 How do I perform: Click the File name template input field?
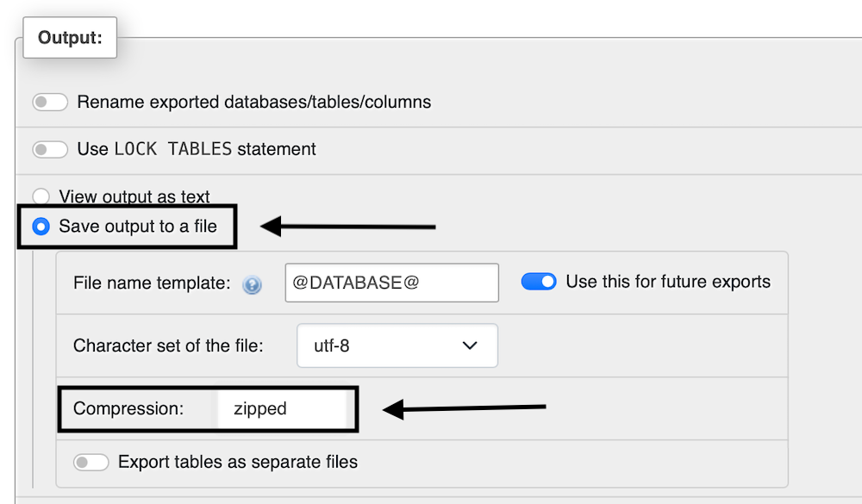392,283
